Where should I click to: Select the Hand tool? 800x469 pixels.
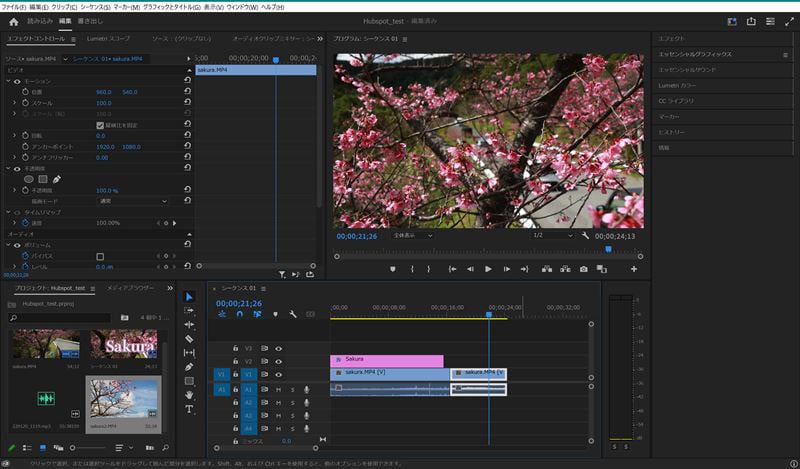pos(189,394)
